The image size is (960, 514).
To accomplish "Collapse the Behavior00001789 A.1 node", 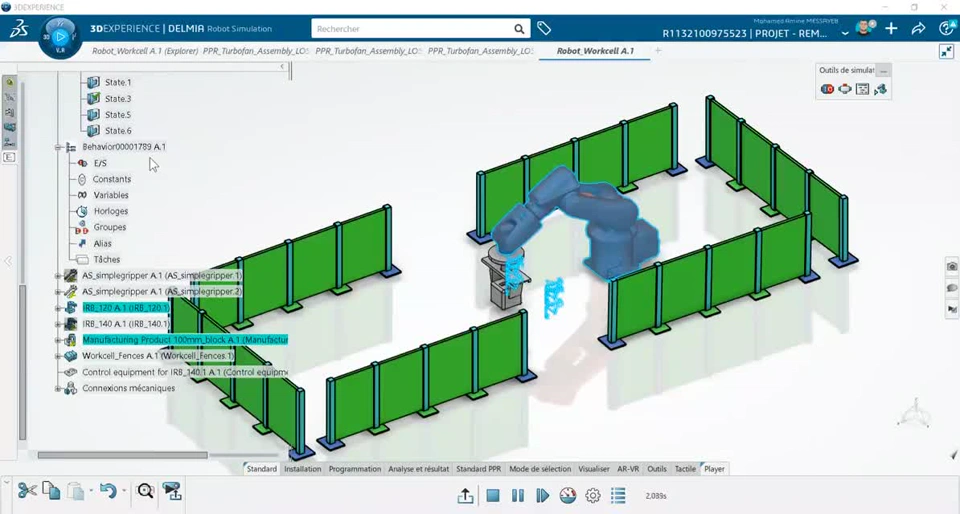I will click(58, 147).
